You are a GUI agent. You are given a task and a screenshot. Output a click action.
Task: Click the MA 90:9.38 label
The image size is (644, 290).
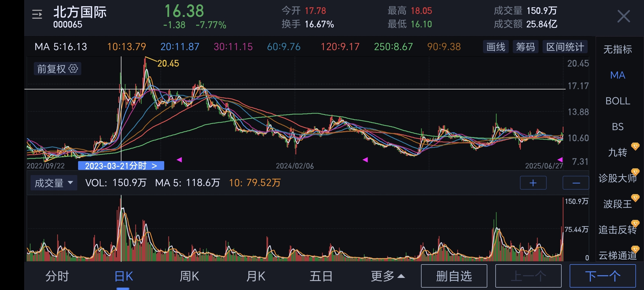(444, 47)
